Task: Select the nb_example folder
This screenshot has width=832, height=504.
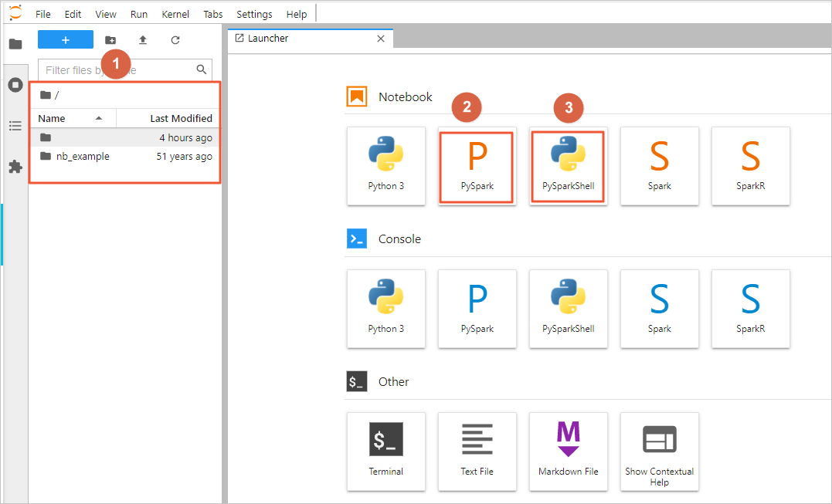Action: click(x=124, y=157)
